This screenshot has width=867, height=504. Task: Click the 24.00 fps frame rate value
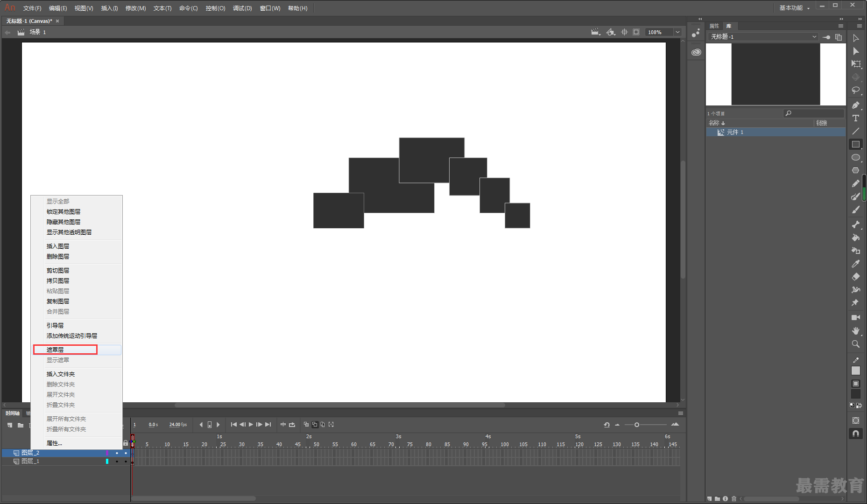point(178,425)
